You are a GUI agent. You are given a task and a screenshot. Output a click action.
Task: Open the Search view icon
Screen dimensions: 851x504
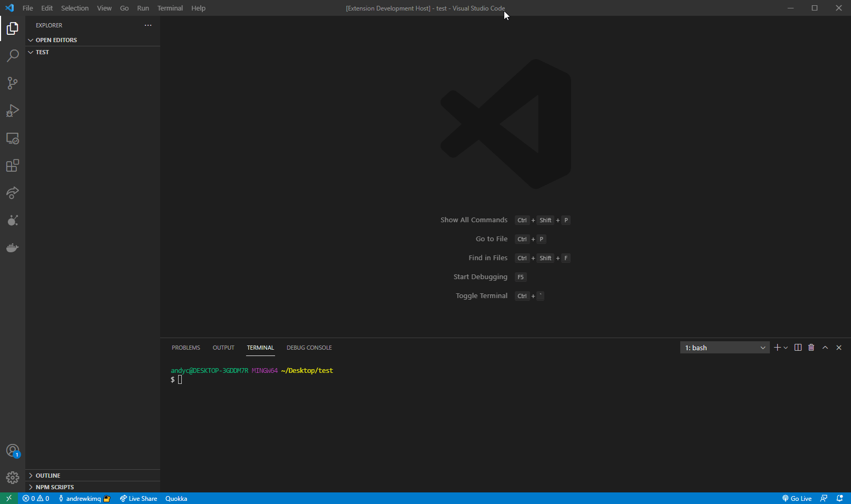(x=13, y=56)
